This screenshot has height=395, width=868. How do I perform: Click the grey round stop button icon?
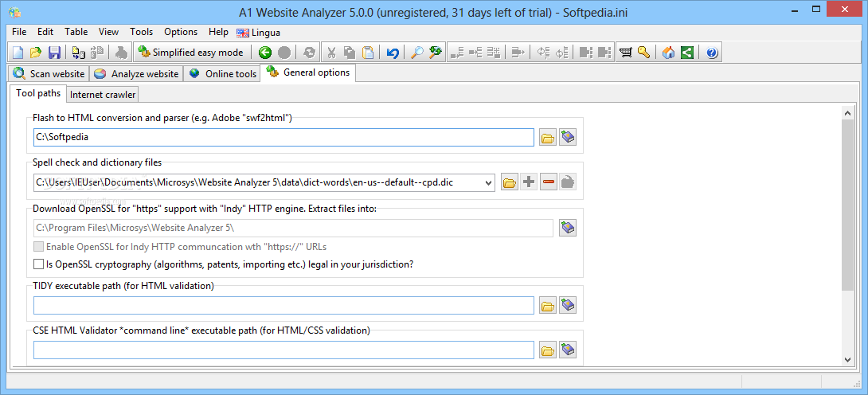click(x=284, y=53)
